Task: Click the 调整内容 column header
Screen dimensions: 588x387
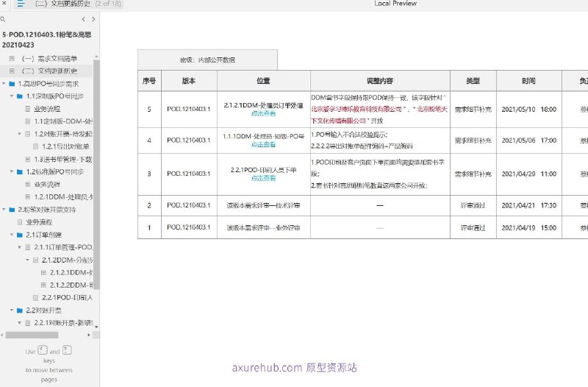Action: click(380, 81)
